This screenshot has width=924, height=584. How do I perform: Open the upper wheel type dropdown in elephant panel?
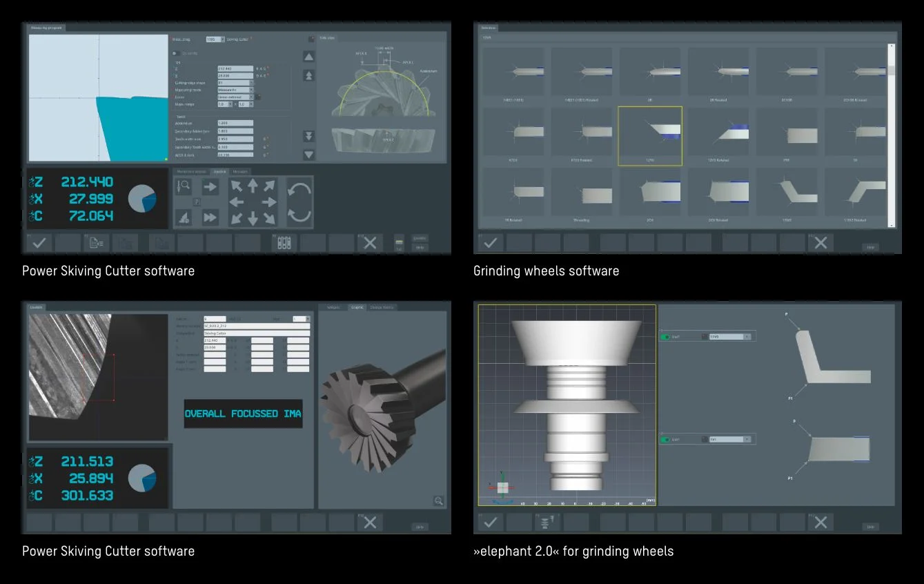730,337
